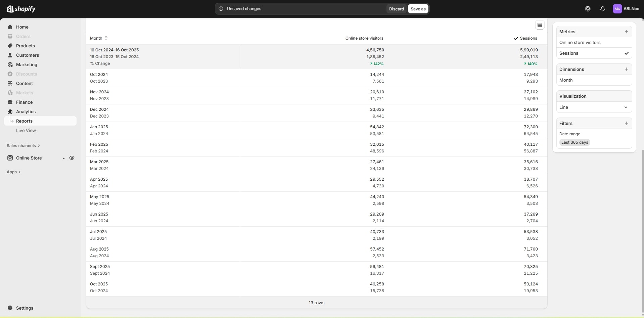This screenshot has height=318, width=644.
Task: Expand the Apps section
Action: [14, 172]
